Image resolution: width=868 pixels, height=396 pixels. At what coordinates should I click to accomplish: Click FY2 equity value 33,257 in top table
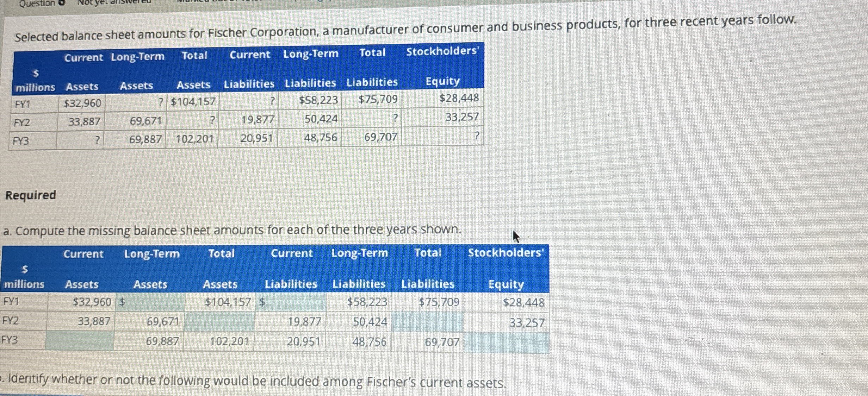[x=462, y=117]
